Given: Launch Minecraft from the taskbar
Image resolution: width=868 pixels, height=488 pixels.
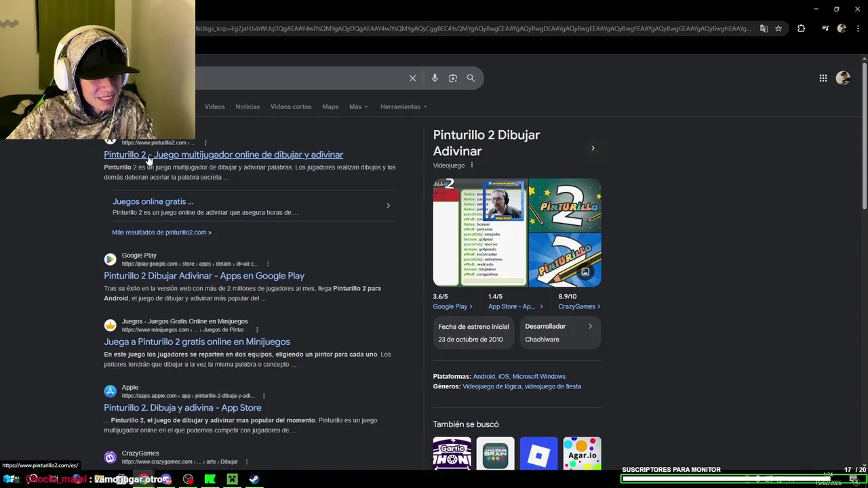Looking at the screenshot, I should pos(232,479).
